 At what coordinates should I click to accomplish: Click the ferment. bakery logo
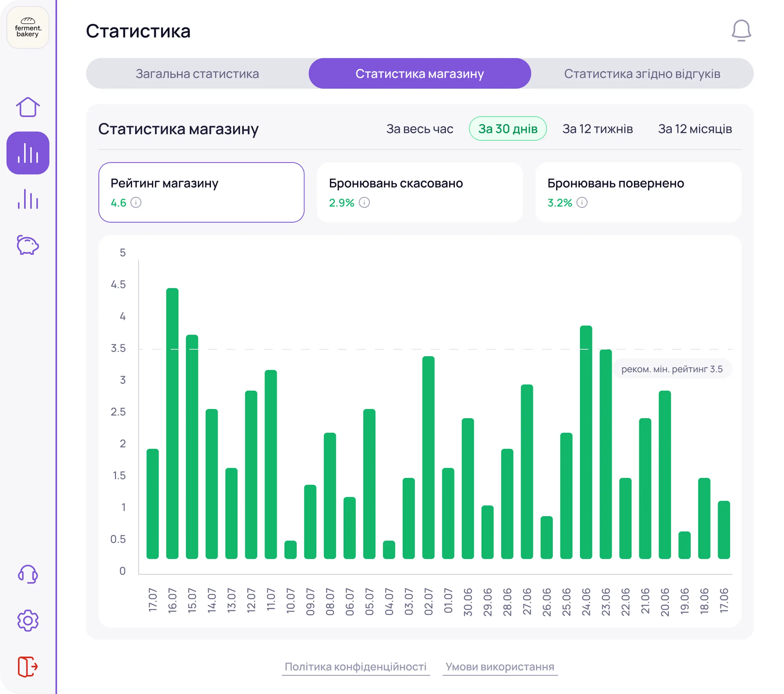(28, 27)
